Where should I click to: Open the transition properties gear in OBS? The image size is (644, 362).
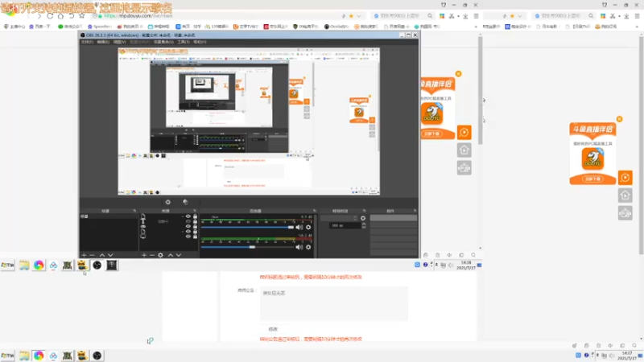click(363, 218)
